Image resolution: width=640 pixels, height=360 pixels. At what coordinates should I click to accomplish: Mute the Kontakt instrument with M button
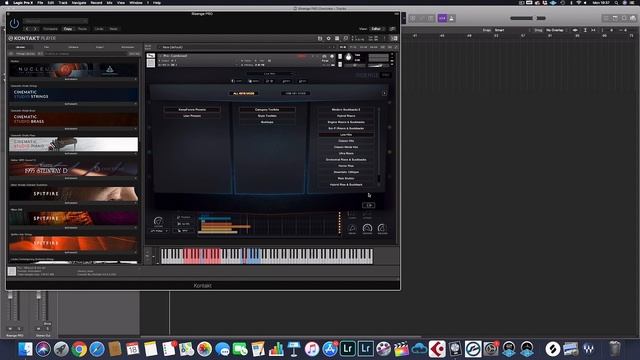click(340, 64)
